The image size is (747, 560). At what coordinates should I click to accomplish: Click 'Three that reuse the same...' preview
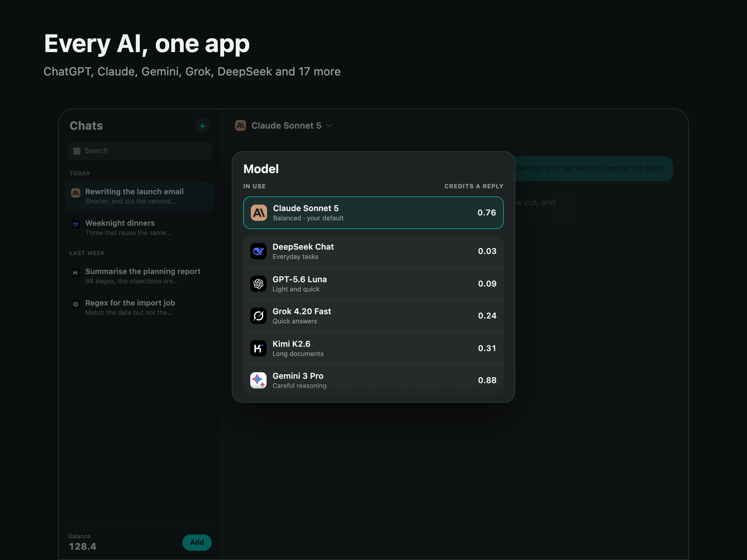[128, 233]
